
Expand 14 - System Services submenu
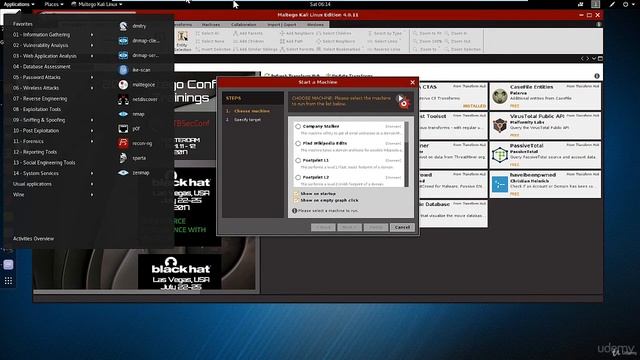53,173
